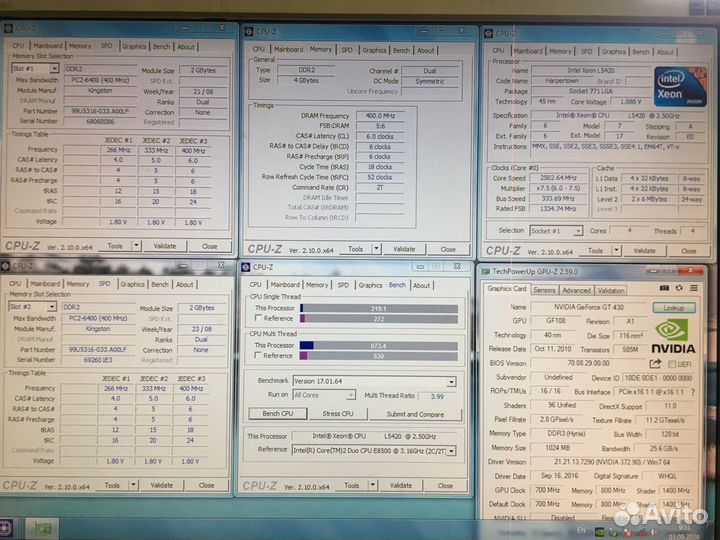Click the NVIDIA logo in GPU-Z
720x540 pixels.
pyautogui.click(x=673, y=336)
